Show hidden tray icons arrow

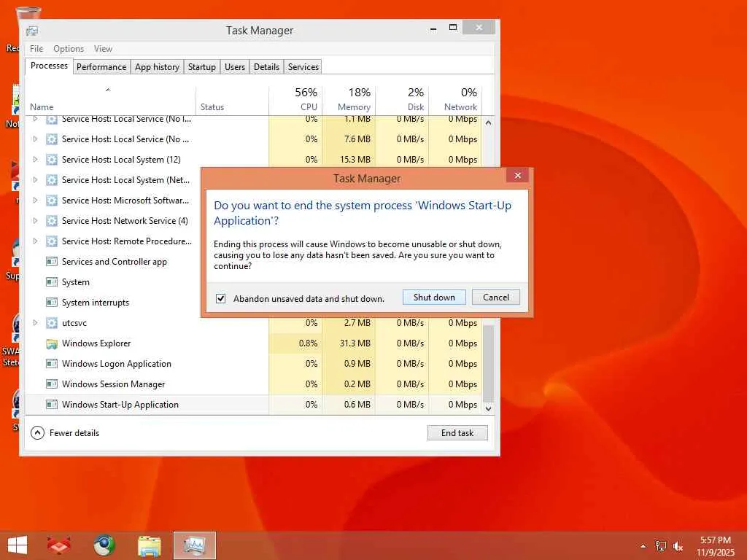643,546
